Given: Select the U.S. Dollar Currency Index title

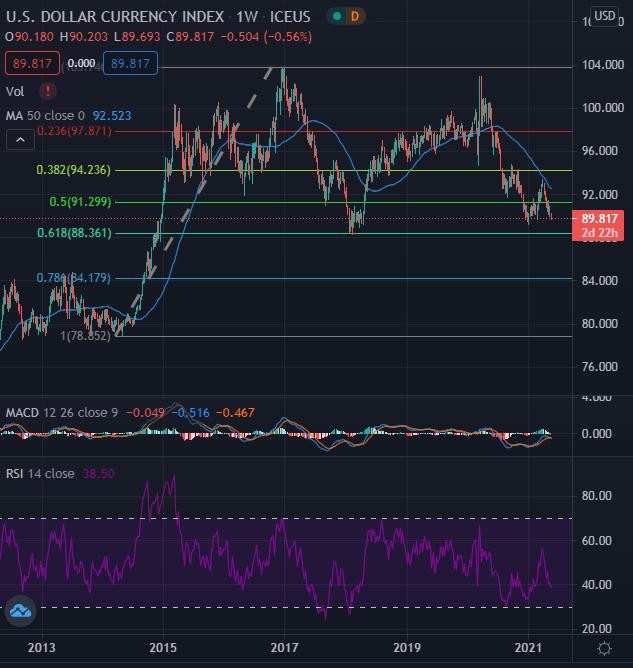Looking at the screenshot, I should (x=115, y=17).
